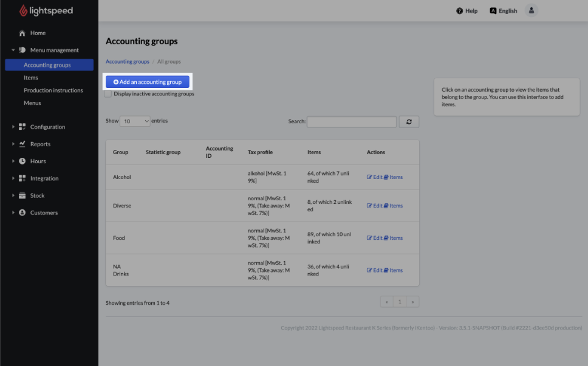This screenshot has height=366, width=588.
Task: Open the Production instructions menu item
Action: tap(53, 90)
